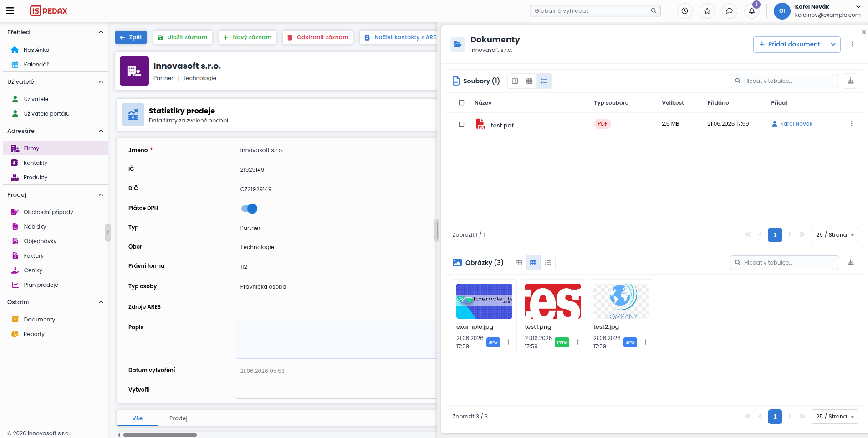
Task: Click Uložit záznam button
Action: [x=183, y=37]
